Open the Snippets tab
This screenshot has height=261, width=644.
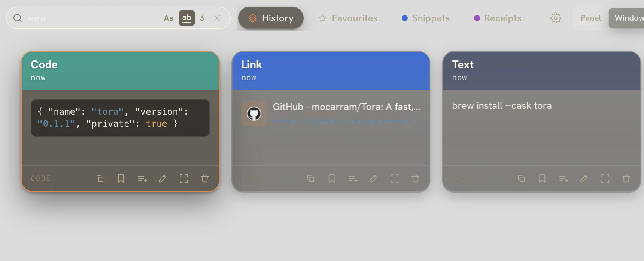pos(426,18)
